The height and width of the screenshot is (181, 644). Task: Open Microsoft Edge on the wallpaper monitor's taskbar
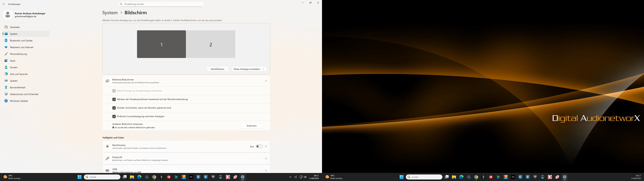(461, 177)
